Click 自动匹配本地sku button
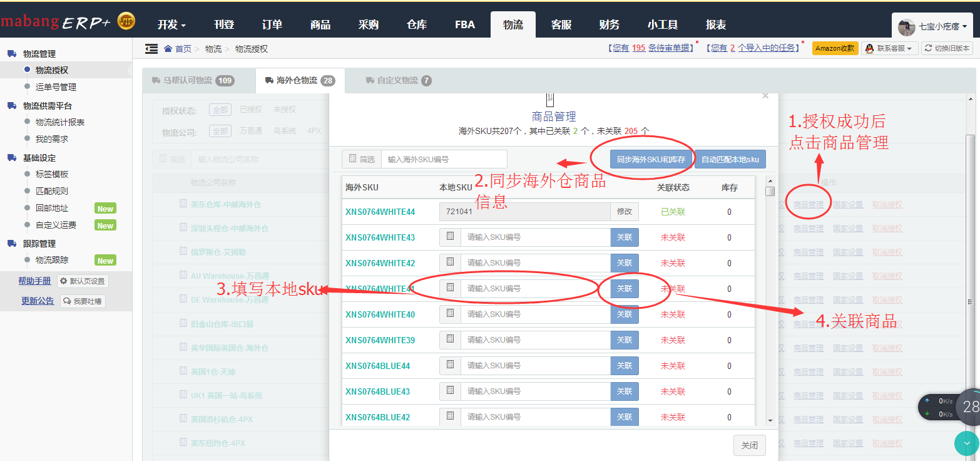The width and height of the screenshot is (980, 461). click(x=730, y=160)
